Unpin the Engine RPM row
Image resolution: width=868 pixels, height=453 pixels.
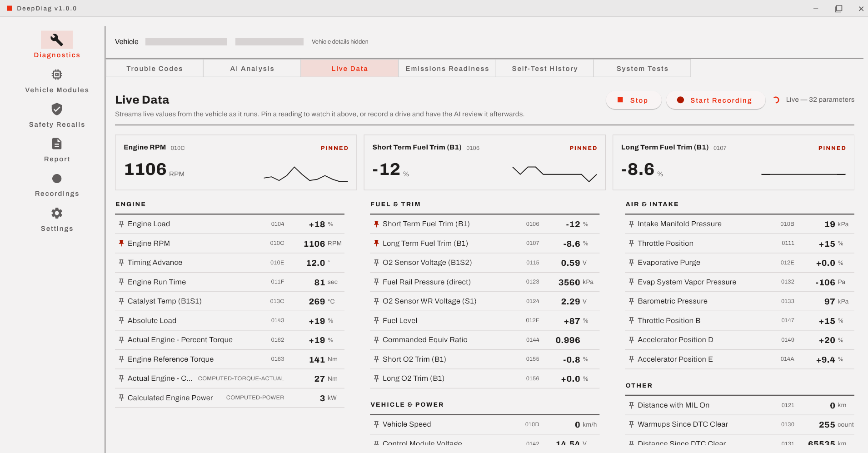(121, 243)
